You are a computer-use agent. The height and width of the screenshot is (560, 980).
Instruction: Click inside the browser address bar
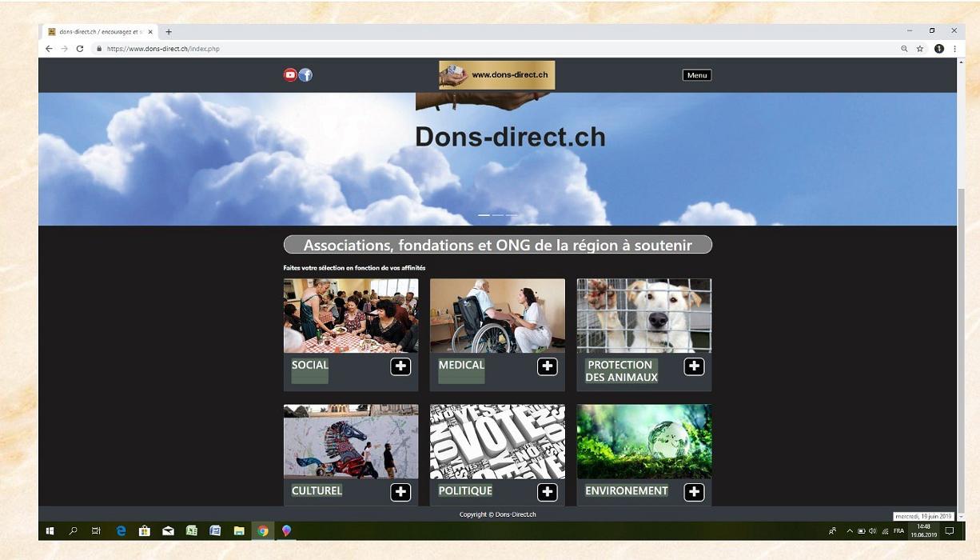tap(240, 48)
